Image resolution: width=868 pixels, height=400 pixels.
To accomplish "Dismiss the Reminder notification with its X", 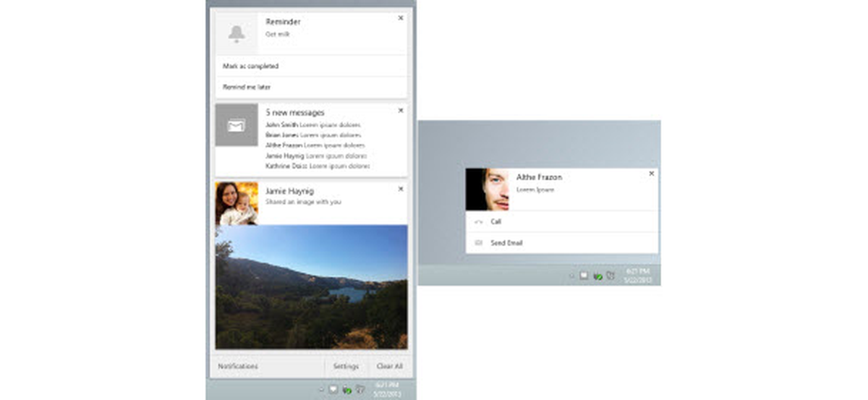I will coord(401,18).
